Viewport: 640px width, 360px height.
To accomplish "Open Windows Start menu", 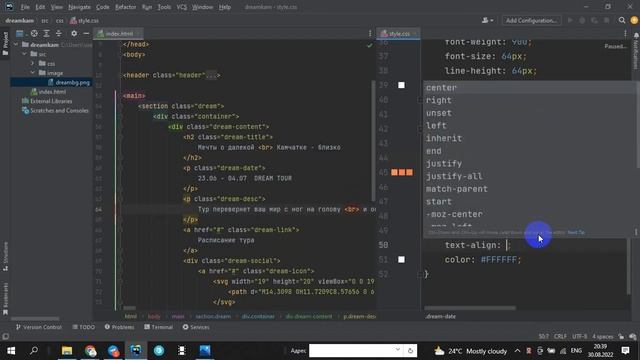I will (11, 351).
